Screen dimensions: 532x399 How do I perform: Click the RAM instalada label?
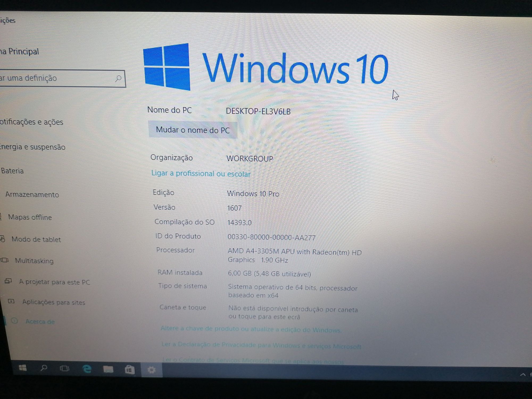pyautogui.click(x=180, y=272)
